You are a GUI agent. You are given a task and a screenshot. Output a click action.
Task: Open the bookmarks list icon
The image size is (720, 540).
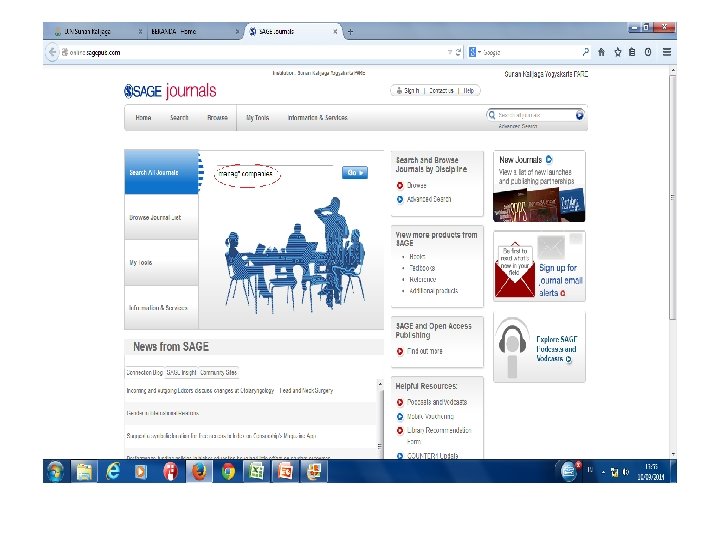point(632,52)
